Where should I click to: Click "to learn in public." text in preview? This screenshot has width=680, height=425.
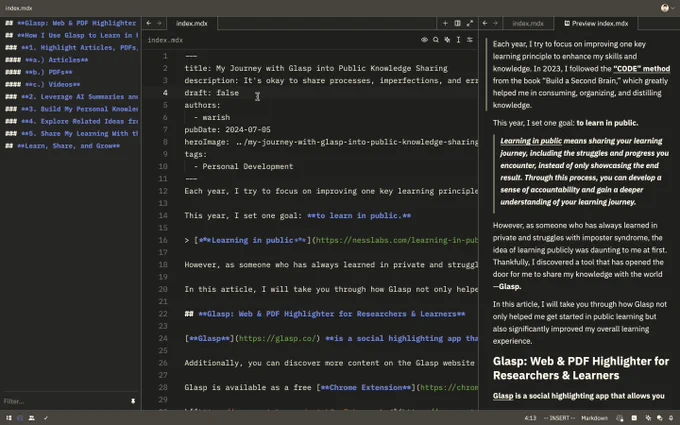[607, 123]
